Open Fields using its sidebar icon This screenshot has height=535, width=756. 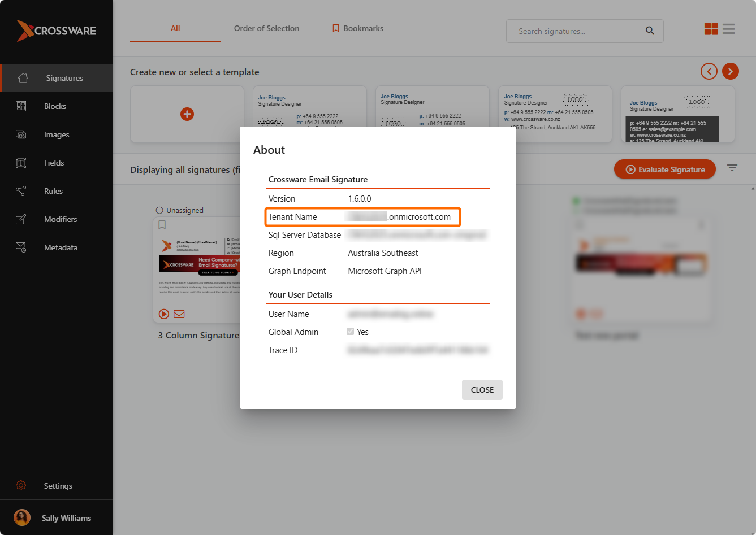click(x=21, y=163)
